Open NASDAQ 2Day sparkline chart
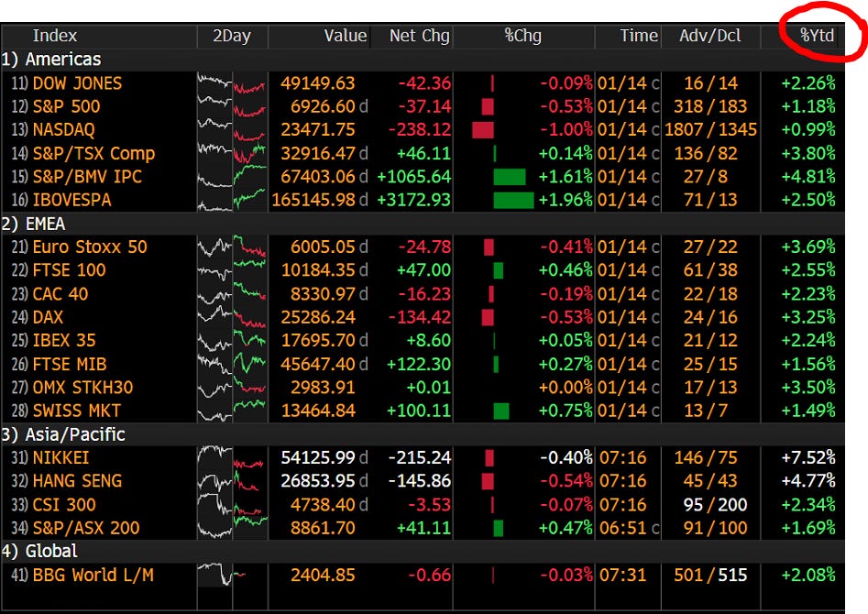Viewport: 868px width, 614px height. pyautogui.click(x=232, y=129)
